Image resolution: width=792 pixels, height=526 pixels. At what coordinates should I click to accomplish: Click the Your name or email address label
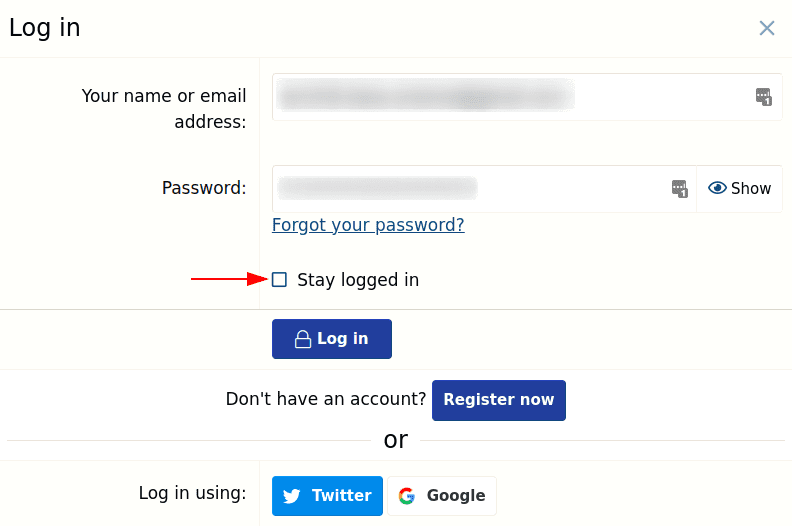[164, 109]
